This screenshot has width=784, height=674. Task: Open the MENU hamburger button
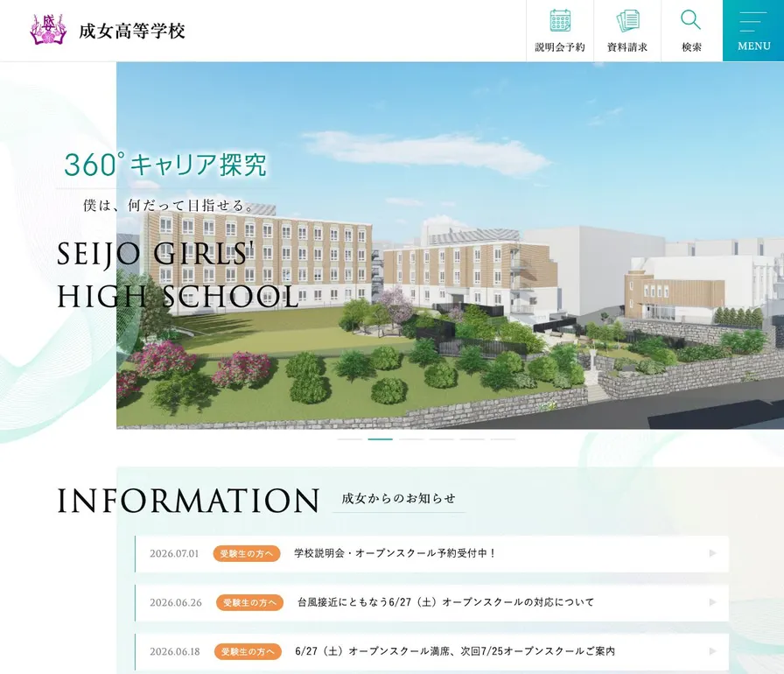coord(753,31)
